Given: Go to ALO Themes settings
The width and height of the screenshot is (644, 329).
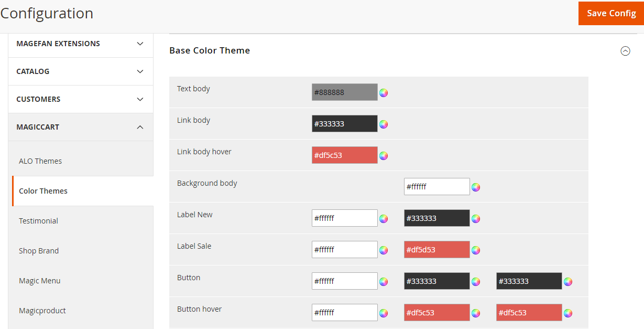Looking at the screenshot, I should [x=40, y=161].
